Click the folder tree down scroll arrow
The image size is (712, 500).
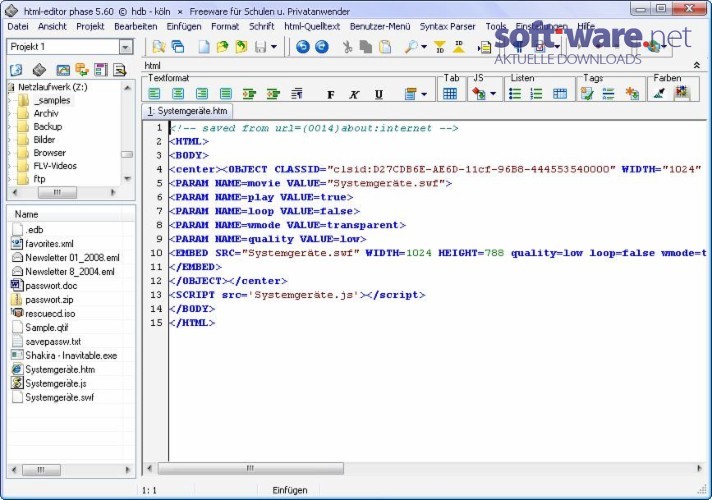pyautogui.click(x=128, y=179)
